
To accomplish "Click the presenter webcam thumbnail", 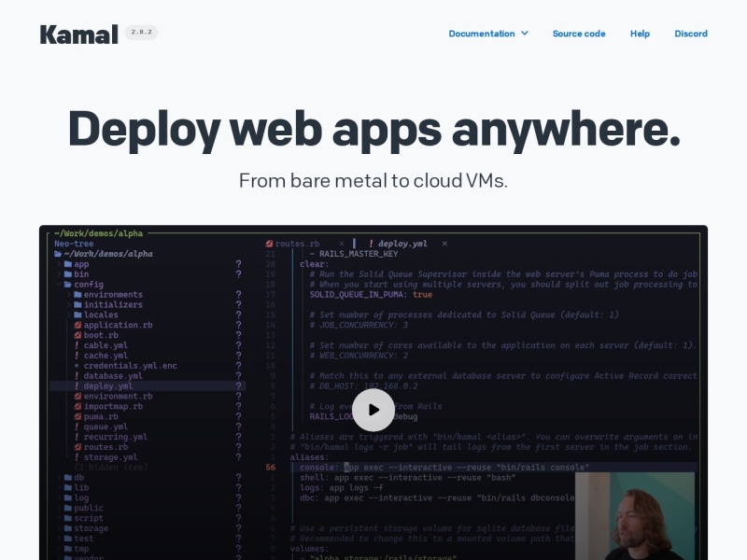I will click(x=634, y=515).
